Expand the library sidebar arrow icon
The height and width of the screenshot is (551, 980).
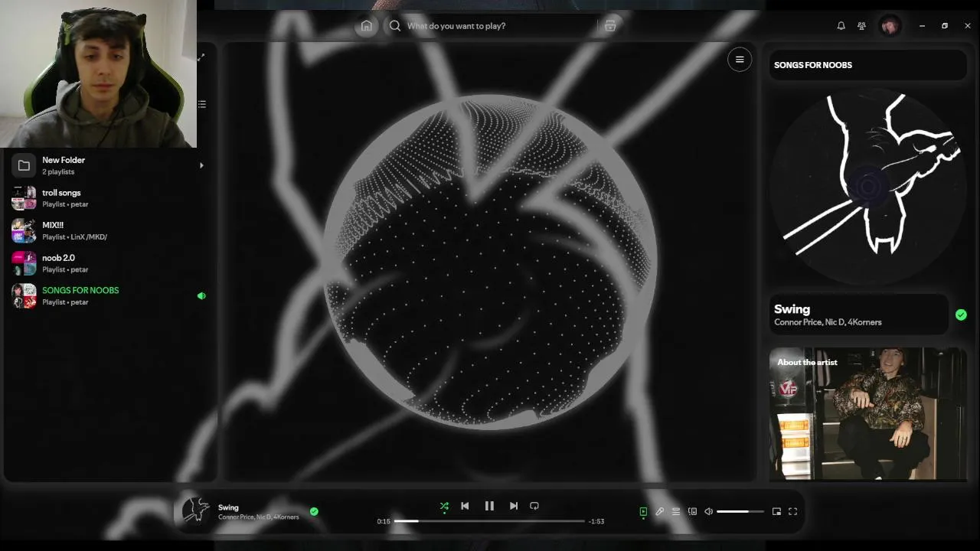[201, 57]
